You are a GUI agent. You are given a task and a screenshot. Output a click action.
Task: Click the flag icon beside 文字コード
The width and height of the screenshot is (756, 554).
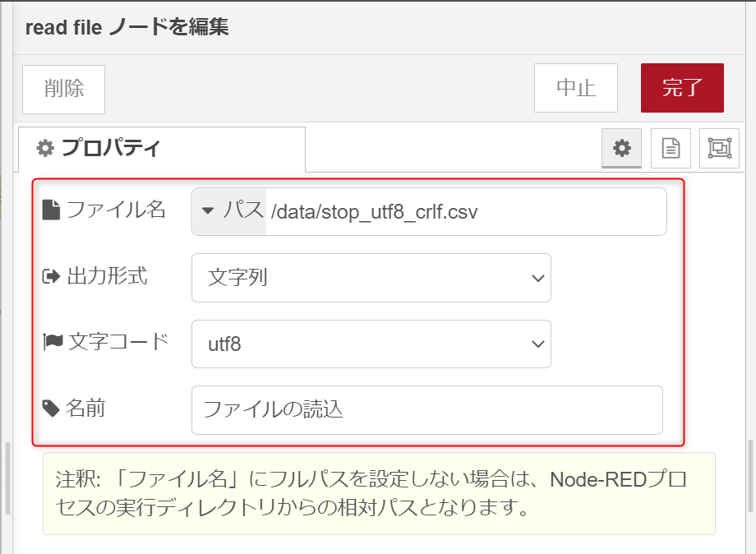click(x=53, y=342)
